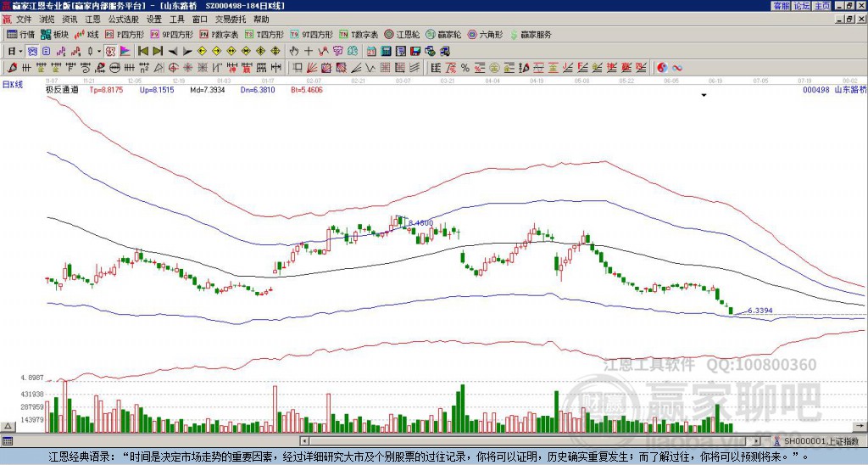The image size is (868, 465).
Task: Click the calculator icon in toolbar
Action: (386, 52)
